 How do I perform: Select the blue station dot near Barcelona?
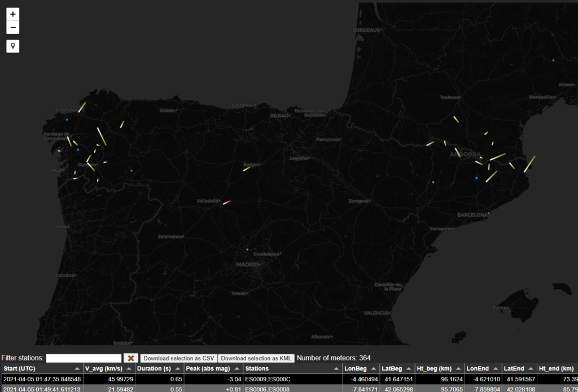point(489,213)
